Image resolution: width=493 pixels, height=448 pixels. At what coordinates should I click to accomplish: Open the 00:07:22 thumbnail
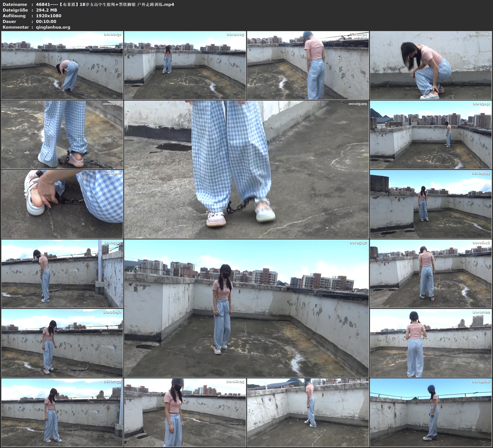[x=431, y=343]
